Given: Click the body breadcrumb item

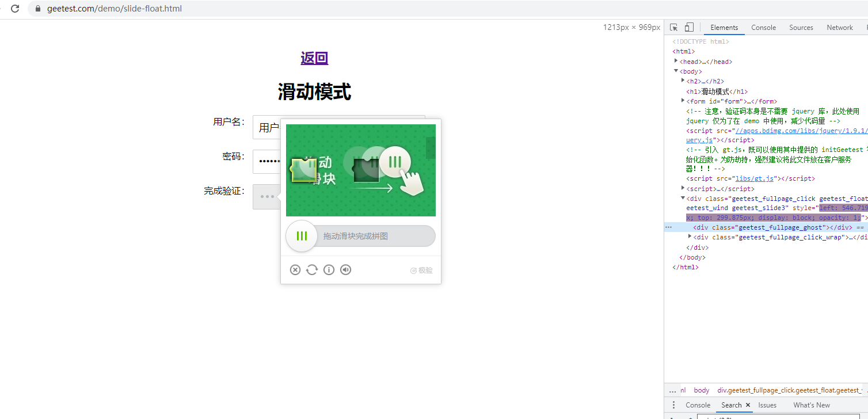Looking at the screenshot, I should click(701, 390).
